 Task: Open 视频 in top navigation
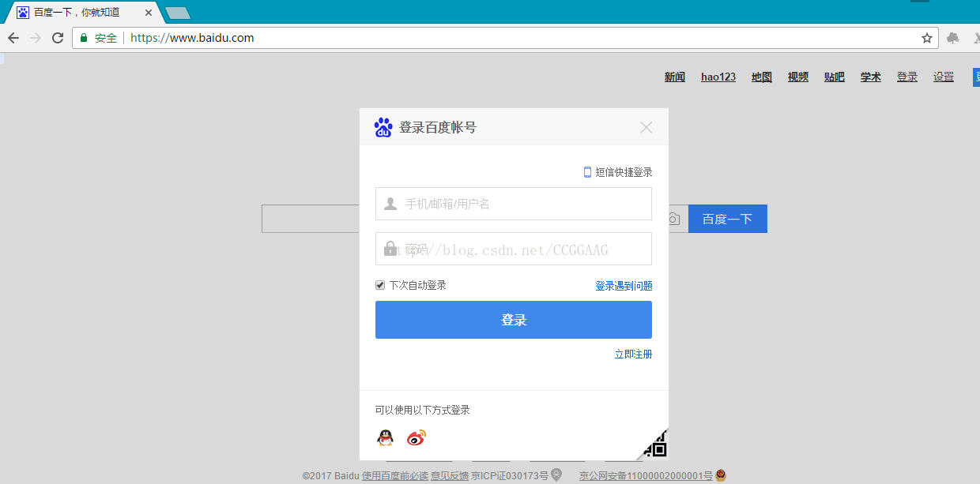point(798,77)
